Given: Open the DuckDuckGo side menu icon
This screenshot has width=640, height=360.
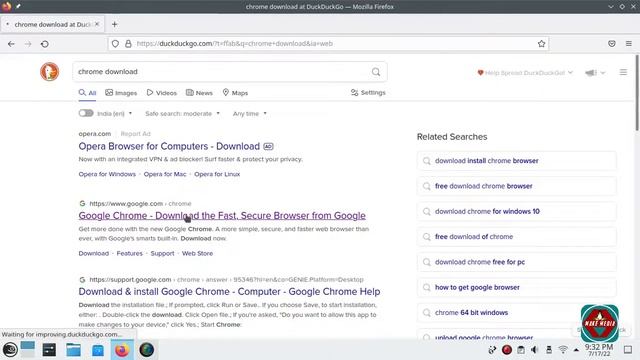Looking at the screenshot, I should tap(623, 72).
